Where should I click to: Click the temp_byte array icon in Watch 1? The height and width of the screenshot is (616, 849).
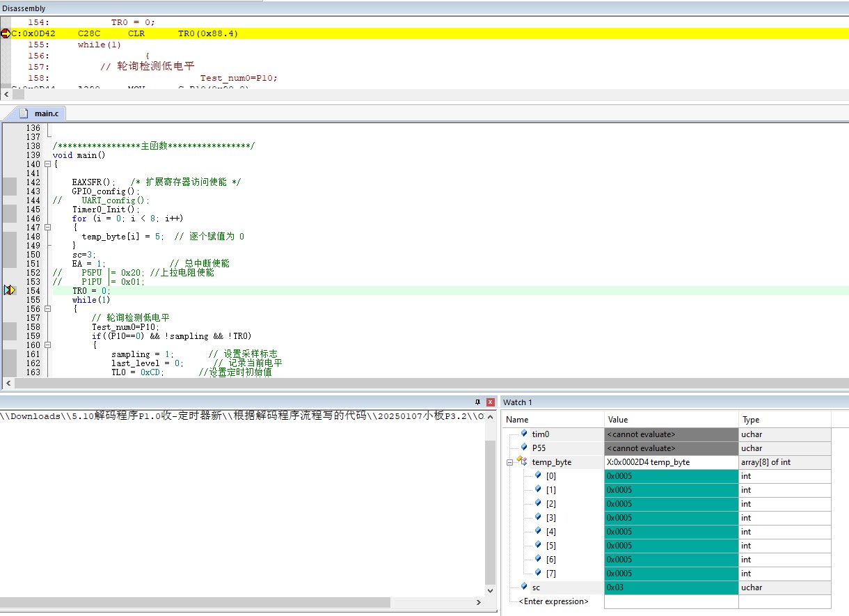521,461
